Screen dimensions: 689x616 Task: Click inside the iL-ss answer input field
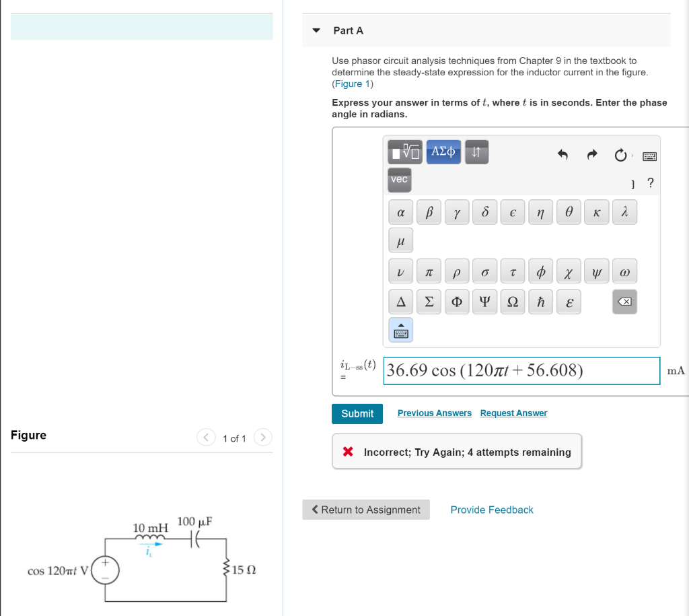tap(521, 370)
